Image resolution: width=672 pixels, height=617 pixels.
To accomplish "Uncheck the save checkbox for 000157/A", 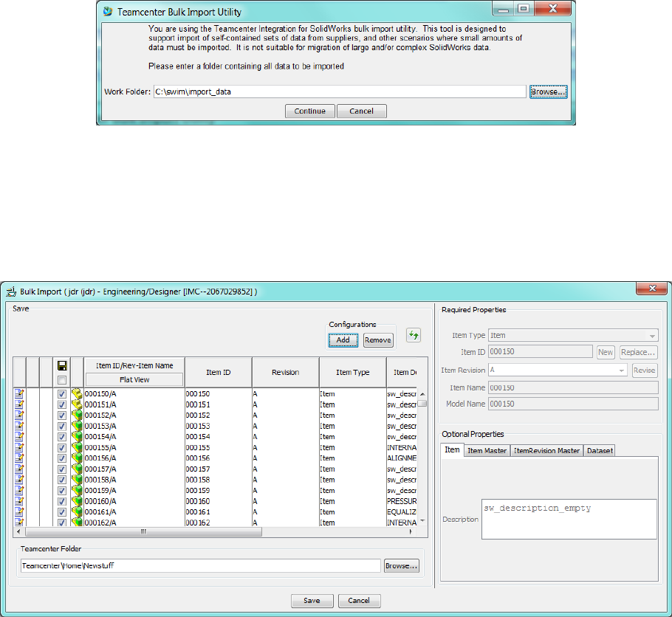I will [x=62, y=469].
